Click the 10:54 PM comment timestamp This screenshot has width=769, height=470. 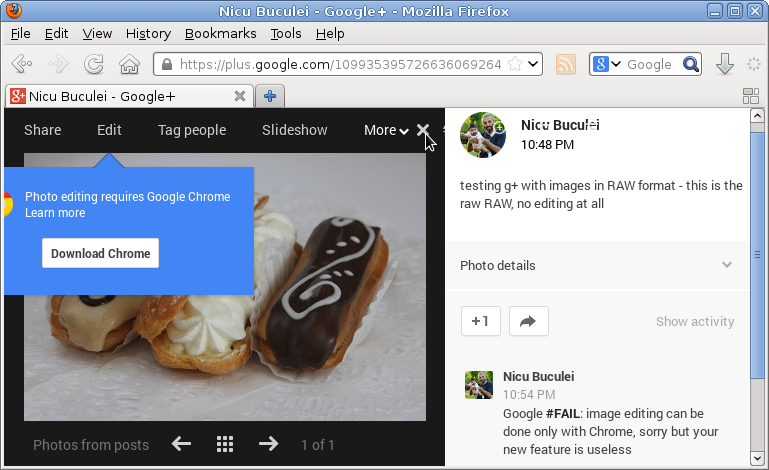tap(529, 394)
